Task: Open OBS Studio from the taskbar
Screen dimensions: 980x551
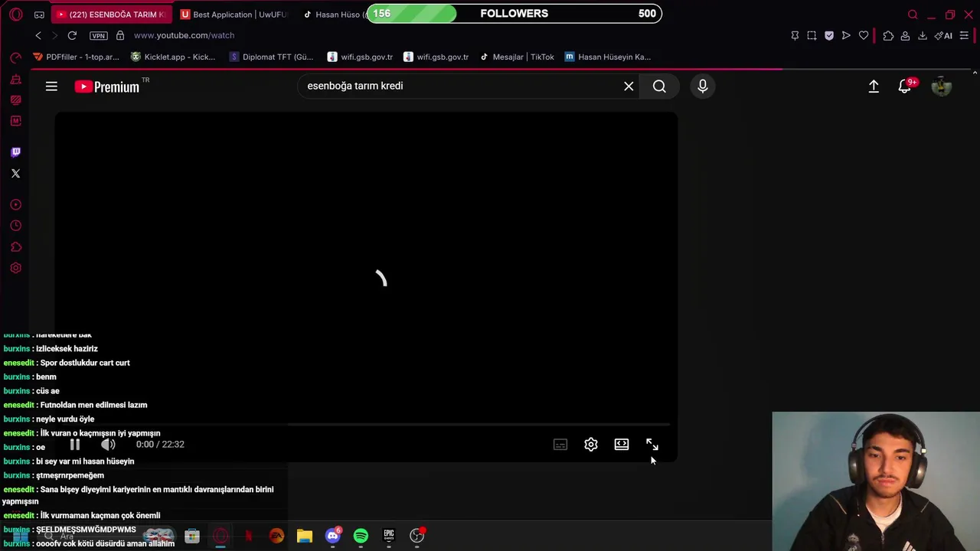Action: 417,536
